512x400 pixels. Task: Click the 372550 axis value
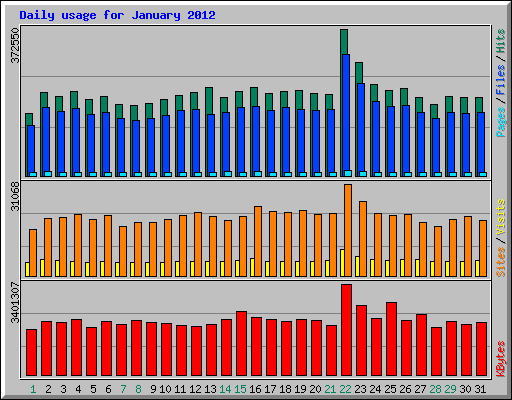coord(16,45)
